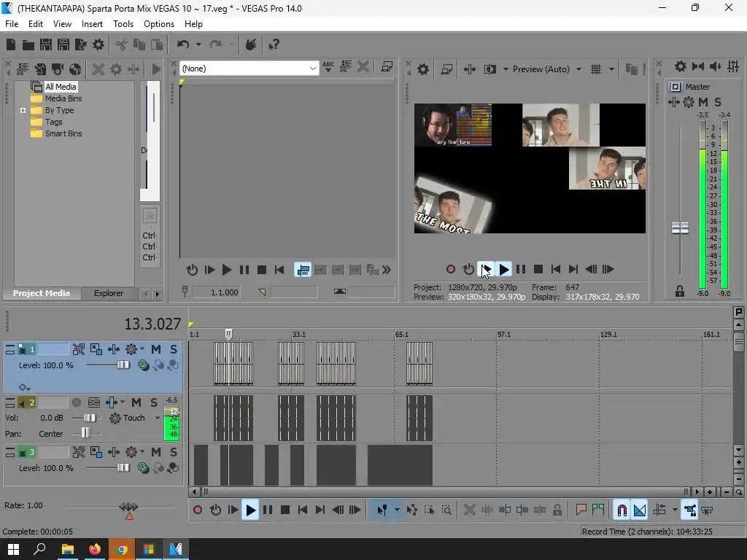Select All Media in media tree

click(x=61, y=87)
